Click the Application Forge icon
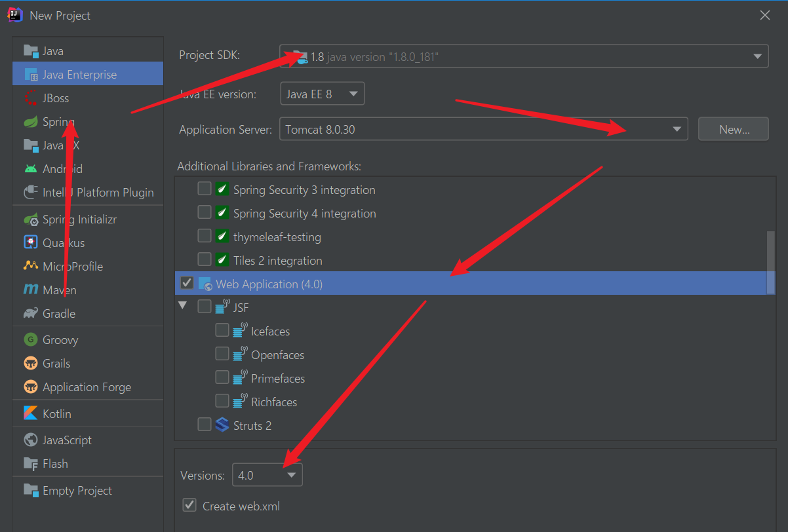 click(x=31, y=387)
